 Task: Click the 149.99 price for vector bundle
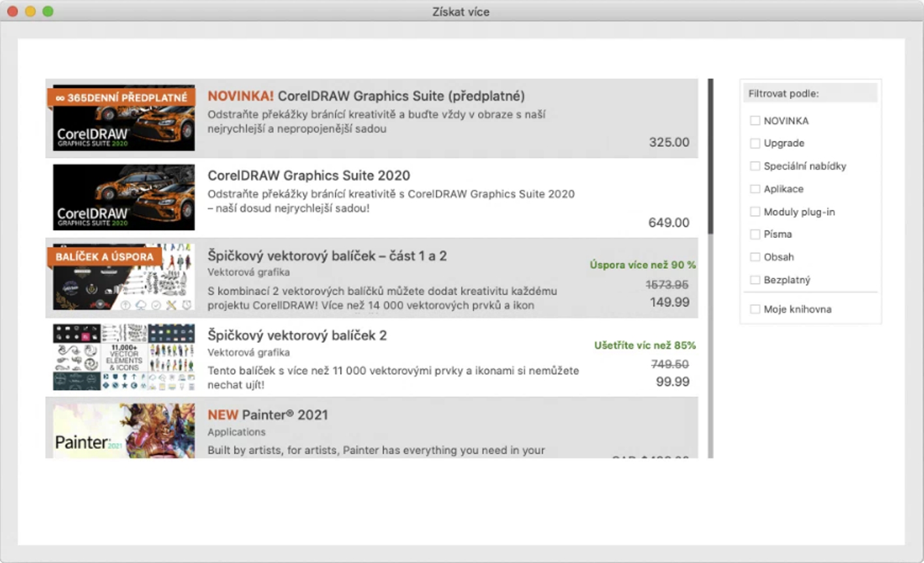pyautogui.click(x=669, y=302)
